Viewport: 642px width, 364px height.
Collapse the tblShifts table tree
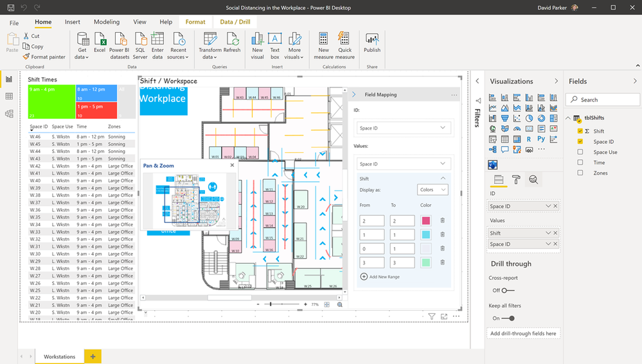(x=568, y=117)
